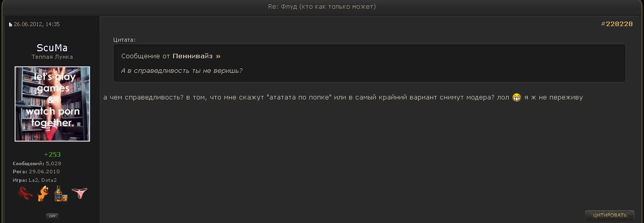Click ScuMa's avatar image

52,104
